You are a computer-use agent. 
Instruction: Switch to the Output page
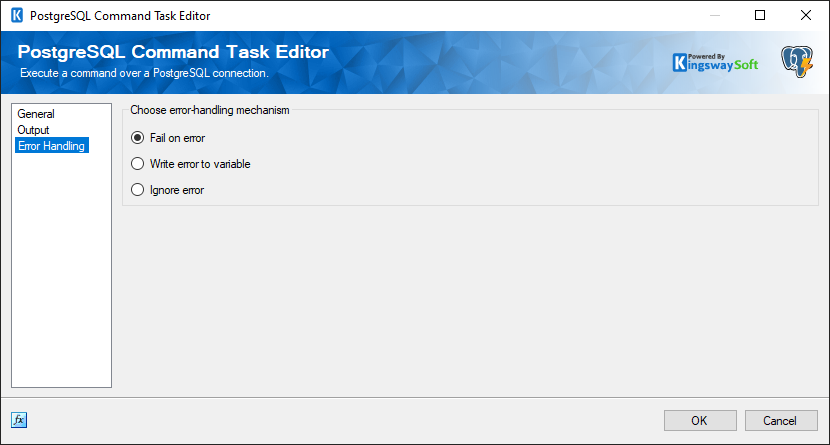[x=33, y=130]
